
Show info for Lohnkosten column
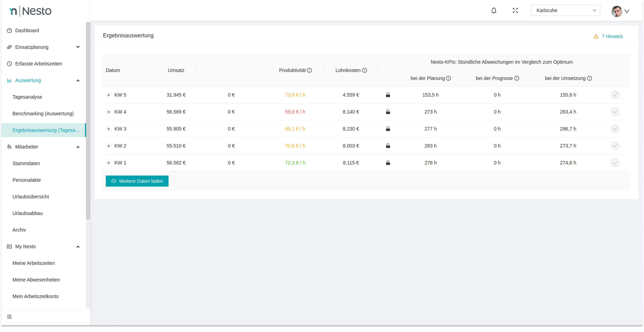[364, 70]
